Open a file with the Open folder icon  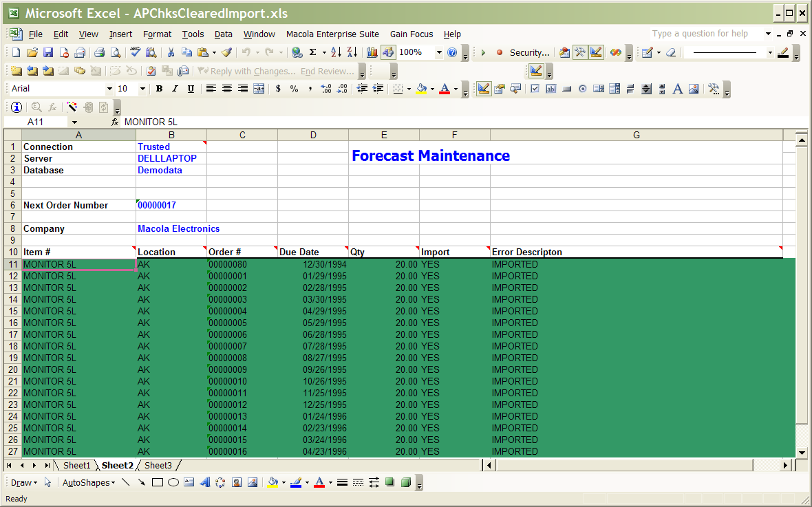pos(32,52)
